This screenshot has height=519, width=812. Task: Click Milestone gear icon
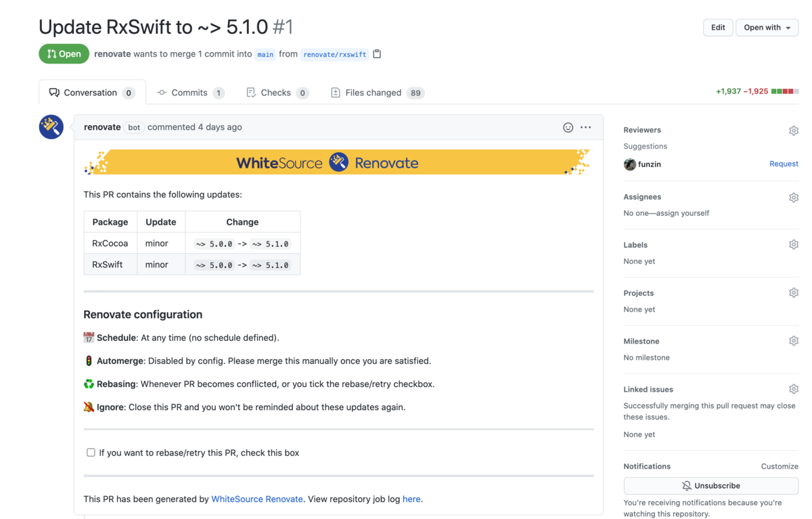(x=794, y=341)
